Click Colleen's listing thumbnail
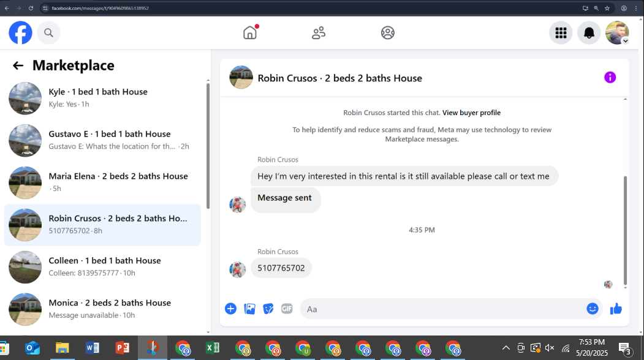Image resolution: width=644 pixels, height=360 pixels. click(25, 267)
